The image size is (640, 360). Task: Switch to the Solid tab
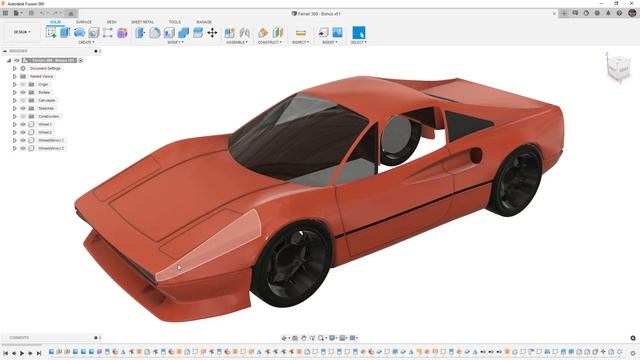(x=56, y=22)
